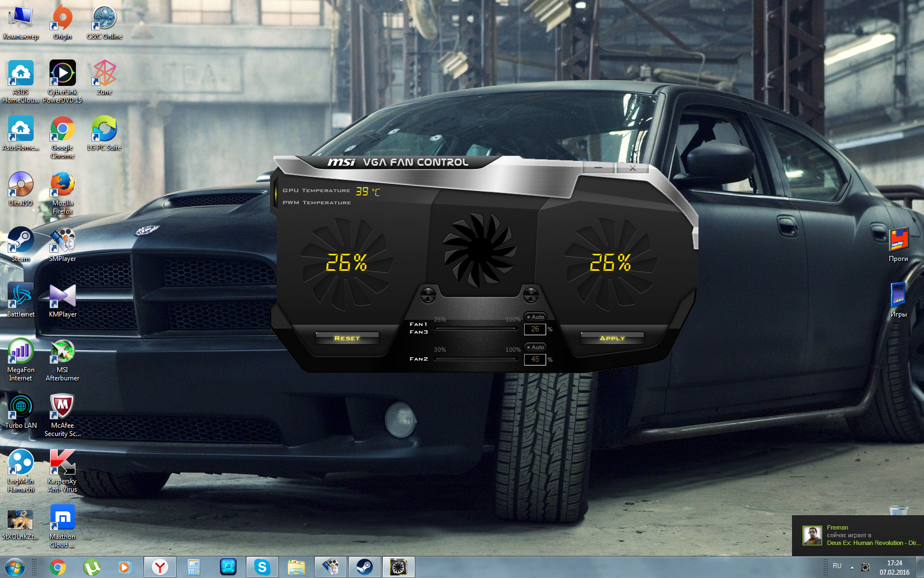
Task: Open Google Chrome from the taskbar
Action: (58, 567)
